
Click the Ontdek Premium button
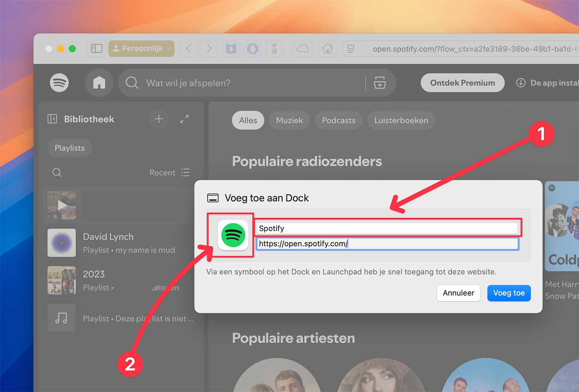[x=462, y=83]
